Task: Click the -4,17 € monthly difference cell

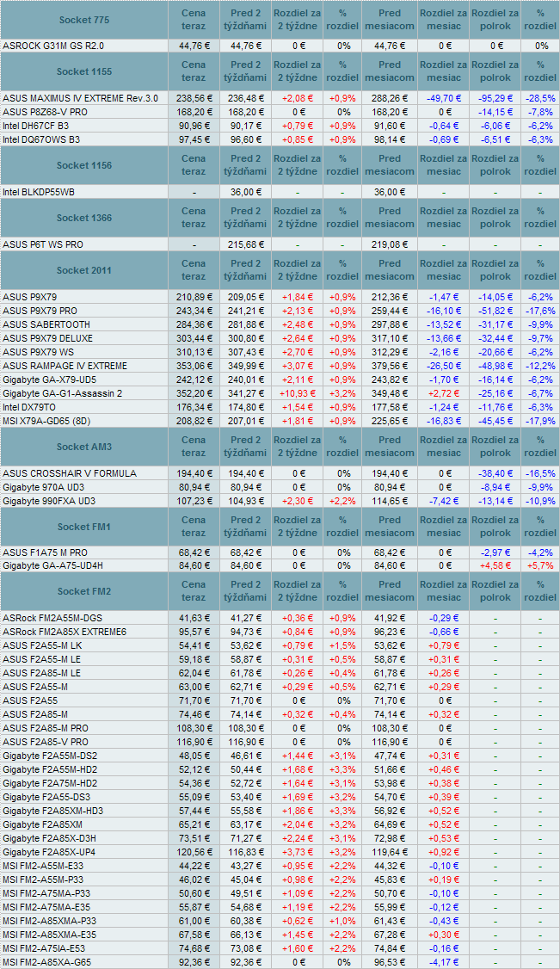Action: click(x=443, y=962)
